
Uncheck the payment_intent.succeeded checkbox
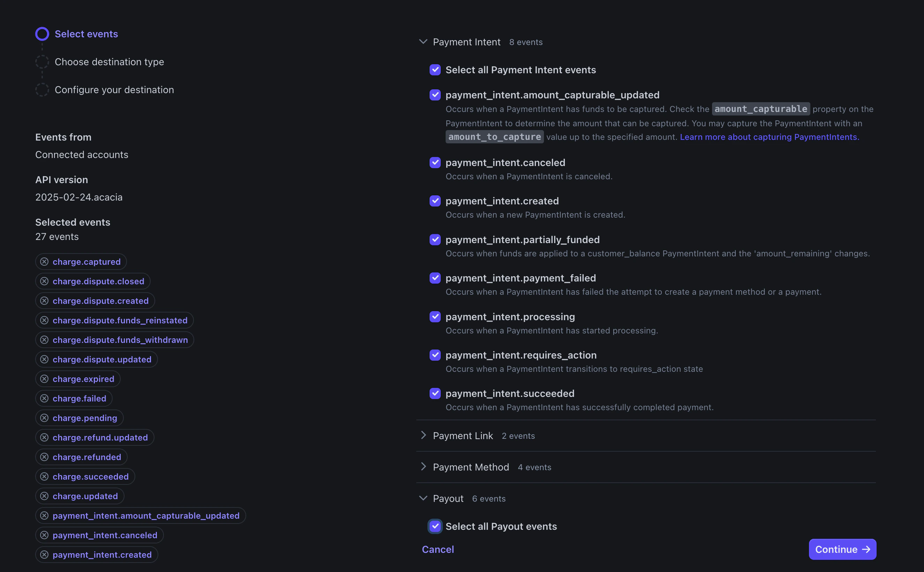pyautogui.click(x=436, y=393)
